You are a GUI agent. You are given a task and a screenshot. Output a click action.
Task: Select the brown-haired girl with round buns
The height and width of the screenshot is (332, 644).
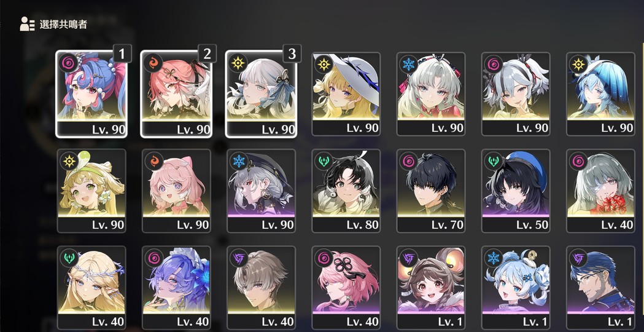431,288
